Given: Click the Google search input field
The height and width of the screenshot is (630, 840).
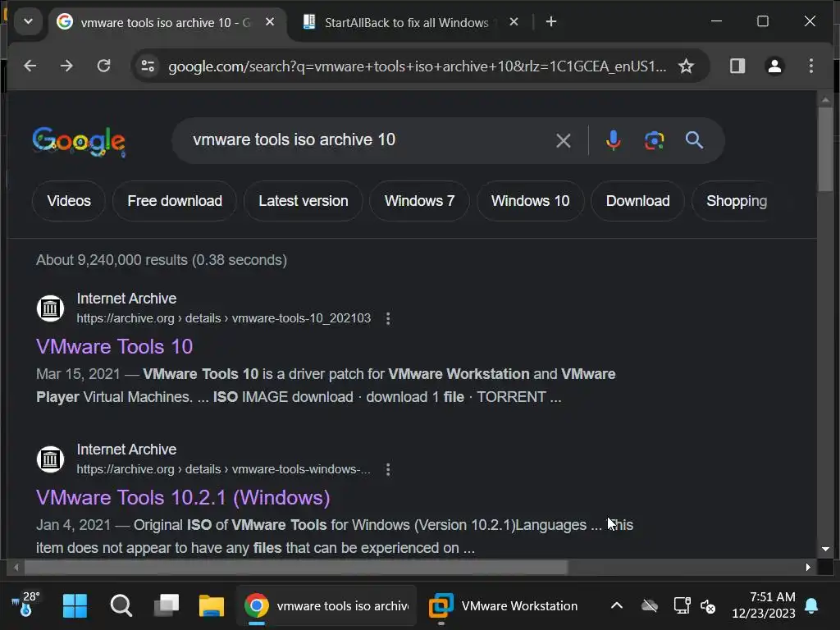Looking at the screenshot, I should [x=370, y=139].
